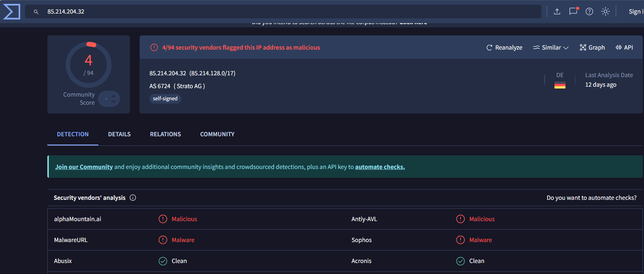Click the Sign in link
The width and height of the screenshot is (644, 274).
[636, 11]
